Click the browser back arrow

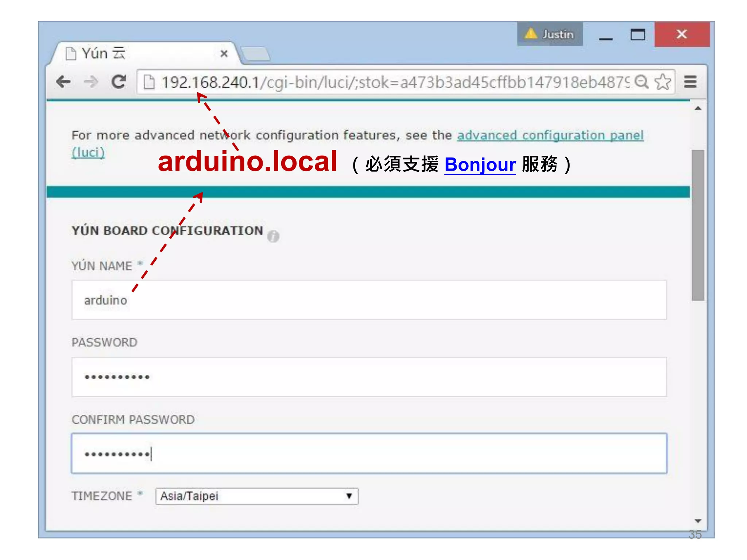pos(63,82)
